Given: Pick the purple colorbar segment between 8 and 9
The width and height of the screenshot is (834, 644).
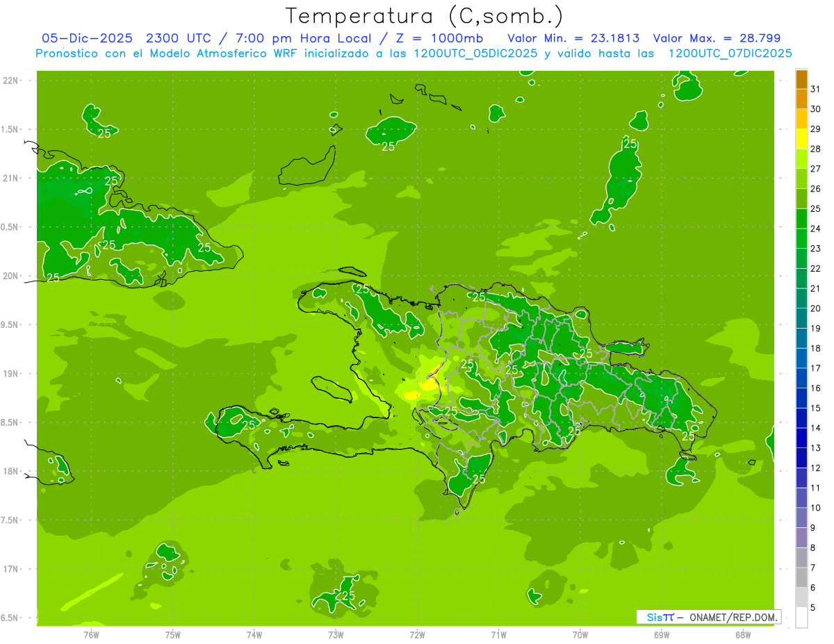Looking at the screenshot, I should click(801, 538).
